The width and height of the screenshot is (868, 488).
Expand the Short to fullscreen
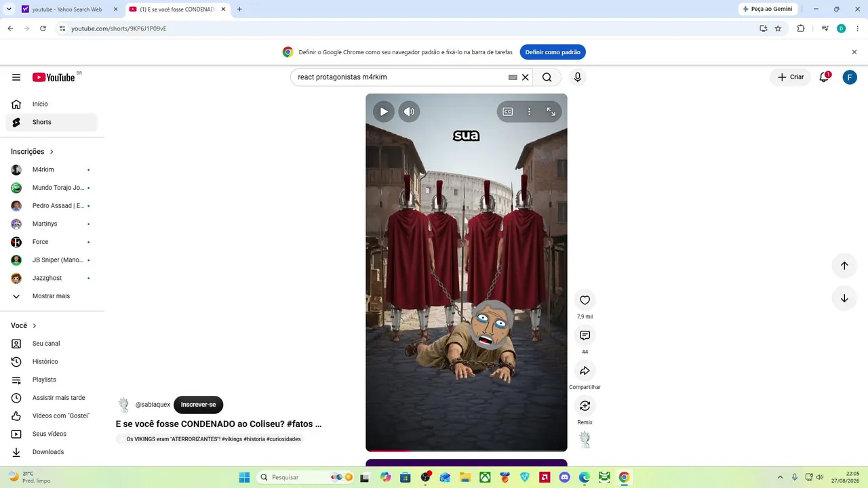[x=551, y=112]
